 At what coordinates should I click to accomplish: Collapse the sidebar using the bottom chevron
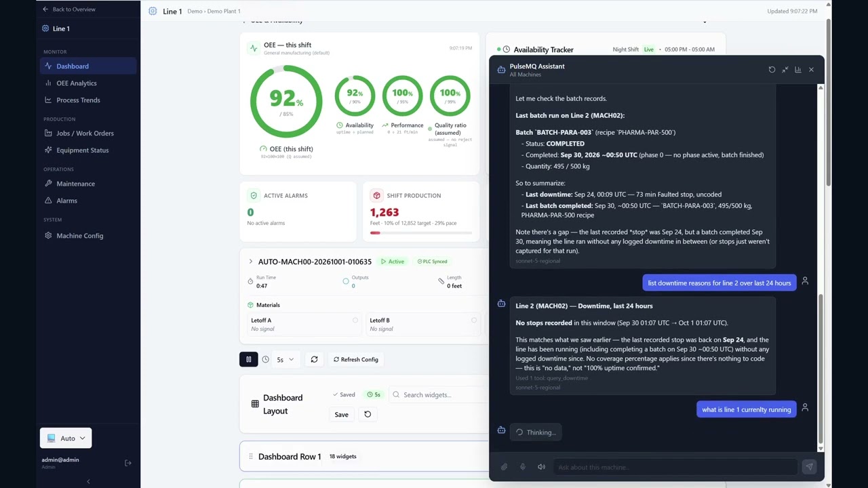click(x=88, y=481)
